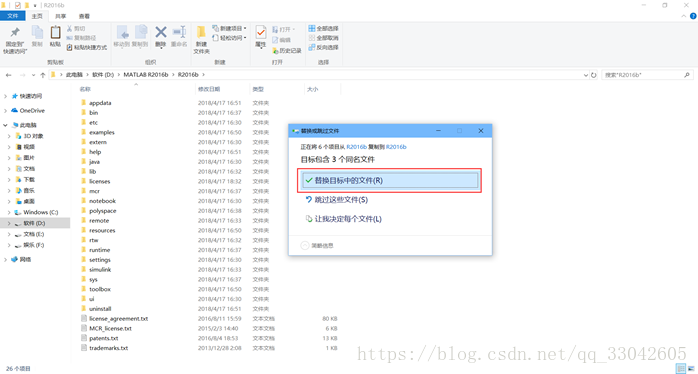Open the File (文件) menu tab
This screenshot has height=374, width=698.
[x=13, y=16]
